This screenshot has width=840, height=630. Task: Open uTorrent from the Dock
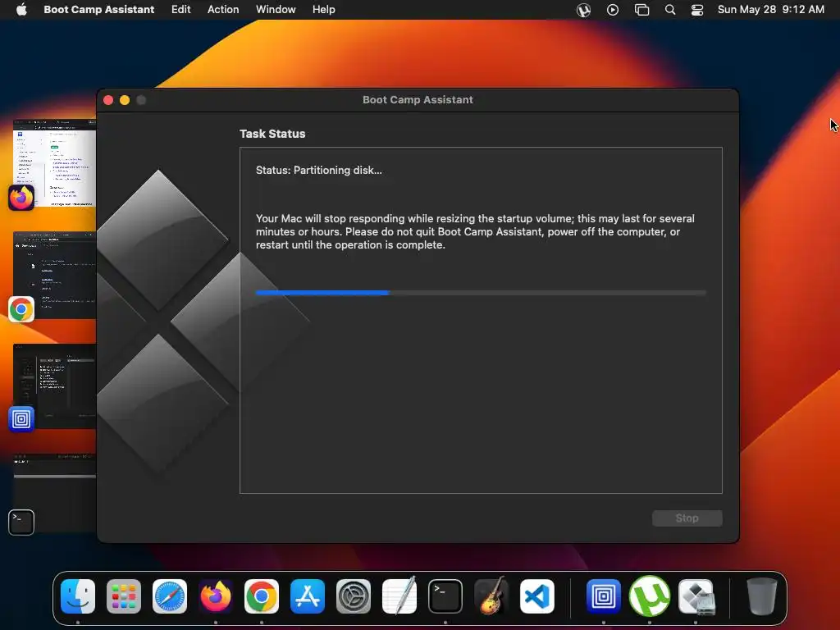[x=650, y=596]
